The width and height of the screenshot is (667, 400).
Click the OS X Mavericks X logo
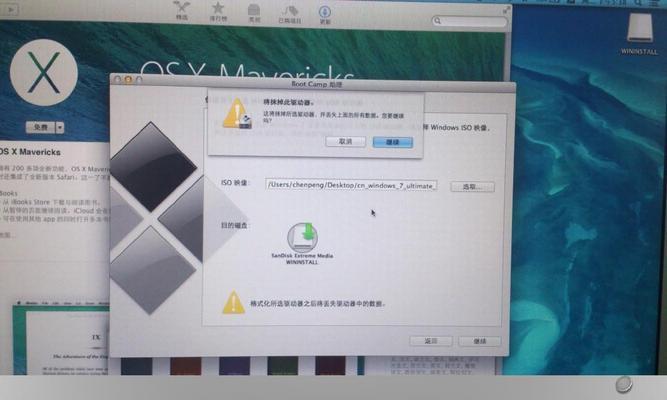tap(44, 72)
